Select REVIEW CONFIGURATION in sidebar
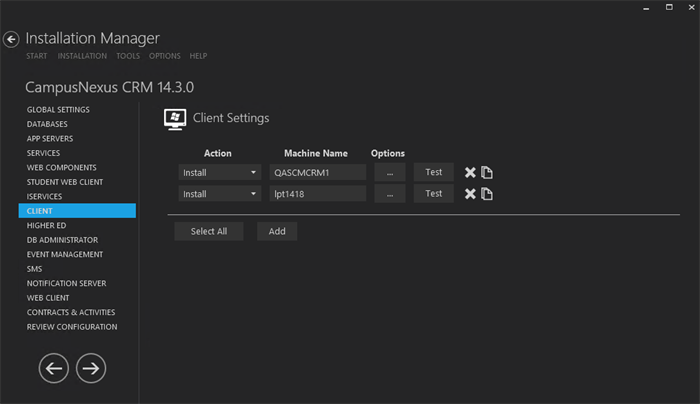Viewport: 700px width, 404px height. (72, 327)
